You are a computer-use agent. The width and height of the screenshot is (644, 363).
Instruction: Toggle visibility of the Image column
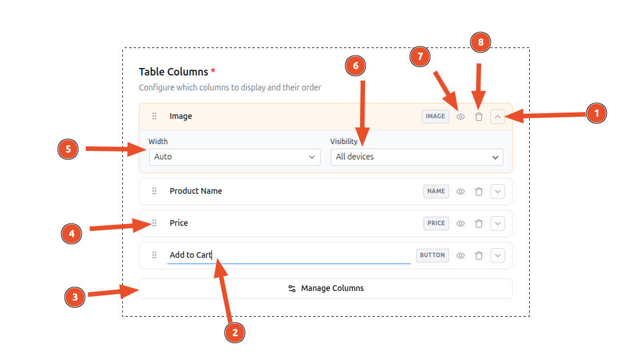pyautogui.click(x=461, y=116)
